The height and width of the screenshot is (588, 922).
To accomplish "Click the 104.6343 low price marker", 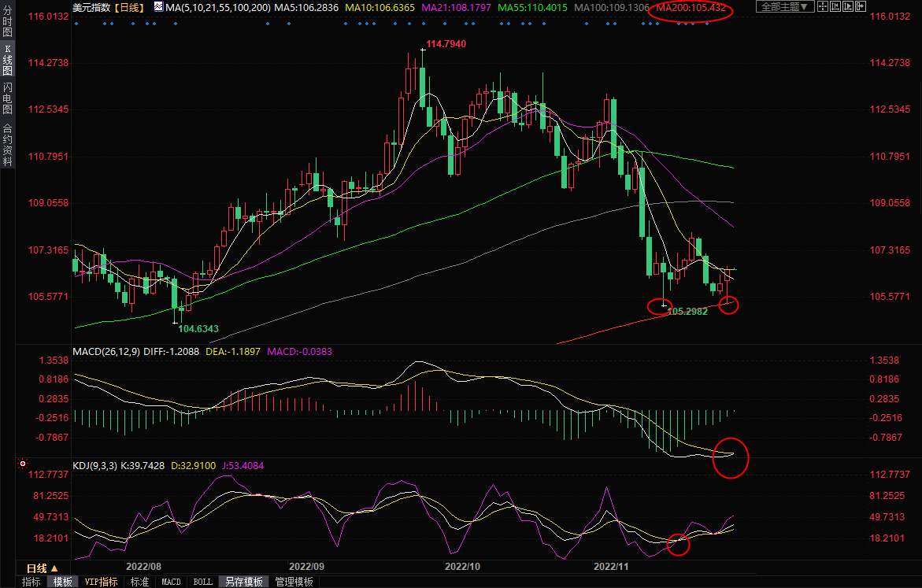I will click(198, 328).
